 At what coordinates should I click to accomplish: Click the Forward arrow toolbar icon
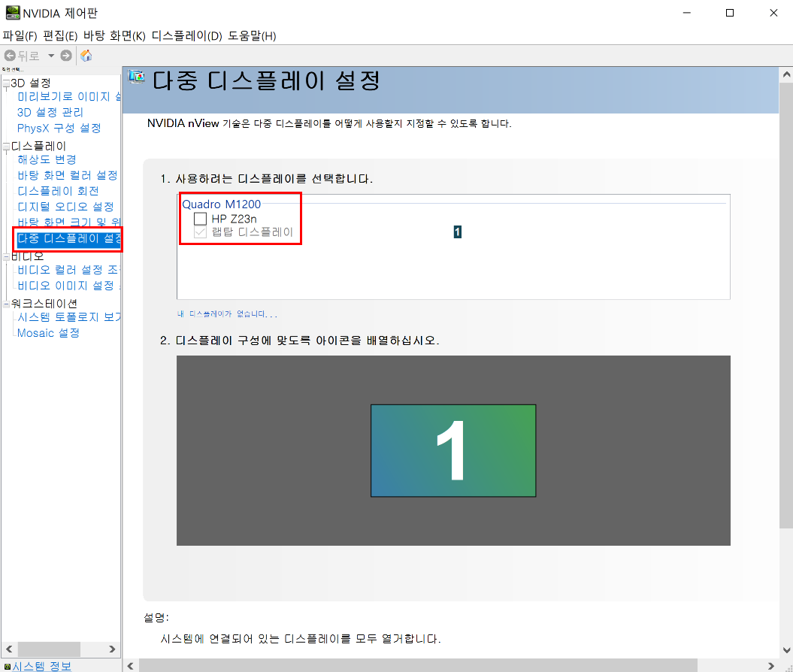click(65, 56)
